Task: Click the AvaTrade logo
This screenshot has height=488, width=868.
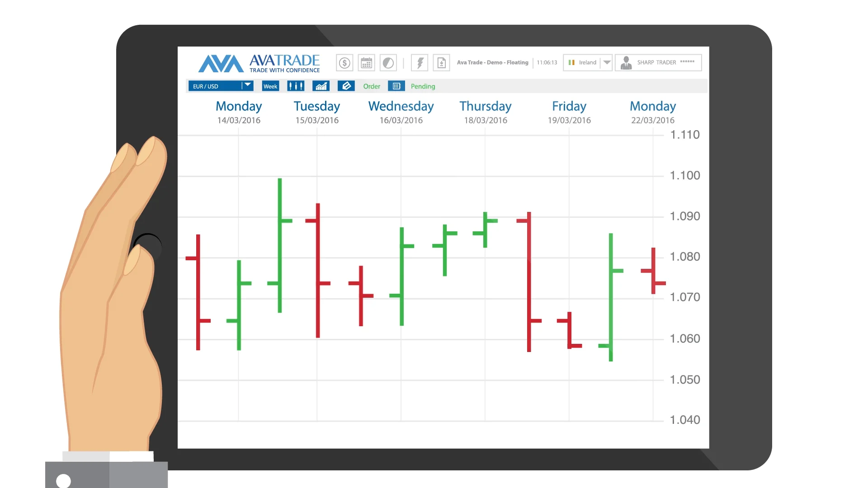Action: pos(259,63)
